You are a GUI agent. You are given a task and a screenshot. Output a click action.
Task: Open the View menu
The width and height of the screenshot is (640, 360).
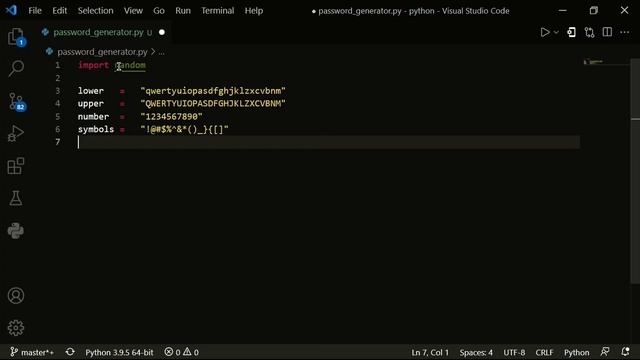133,11
